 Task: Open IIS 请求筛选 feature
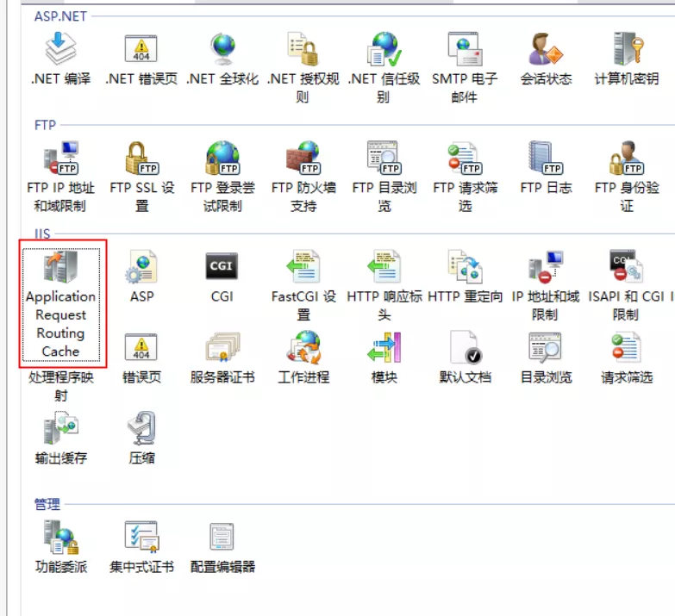[627, 358]
